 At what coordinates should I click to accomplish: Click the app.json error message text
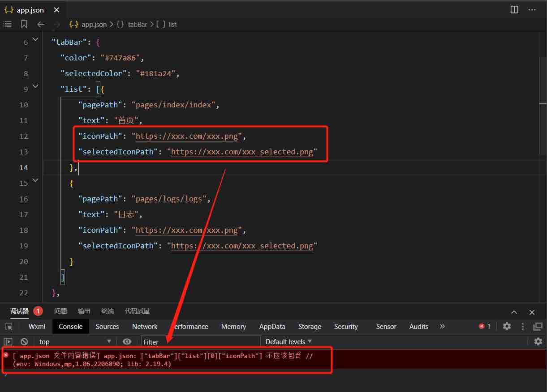point(163,360)
